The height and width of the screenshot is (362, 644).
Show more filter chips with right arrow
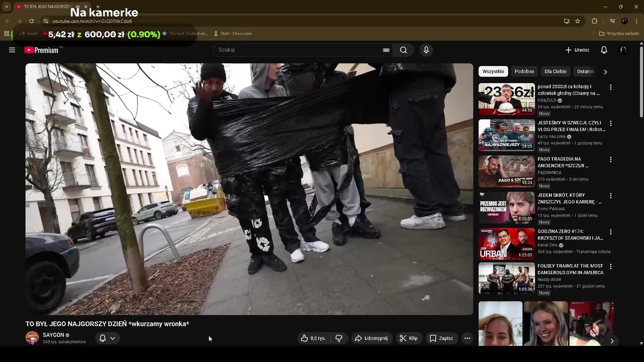pyautogui.click(x=605, y=72)
